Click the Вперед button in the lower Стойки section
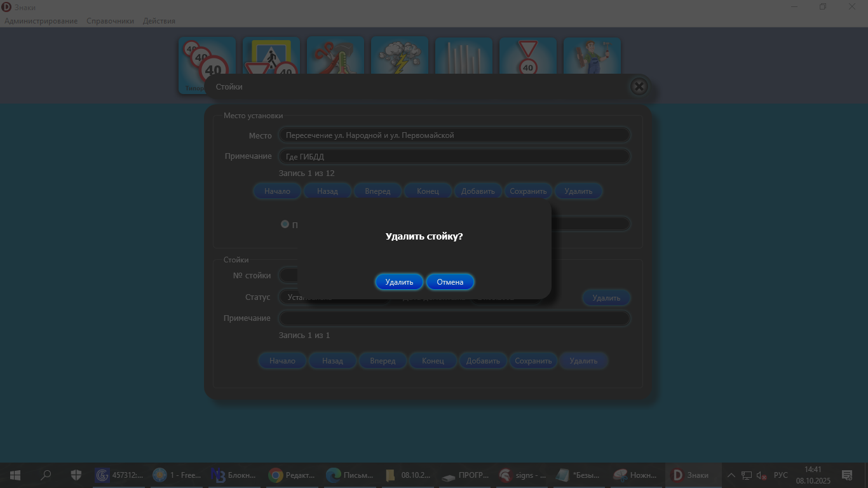The width and height of the screenshot is (868, 488). point(383,361)
